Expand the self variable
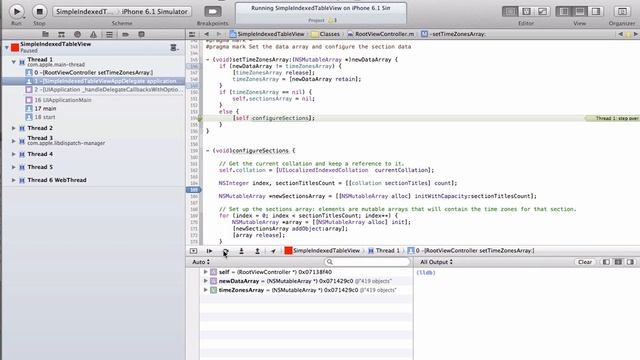The width and height of the screenshot is (640, 360). point(206,272)
